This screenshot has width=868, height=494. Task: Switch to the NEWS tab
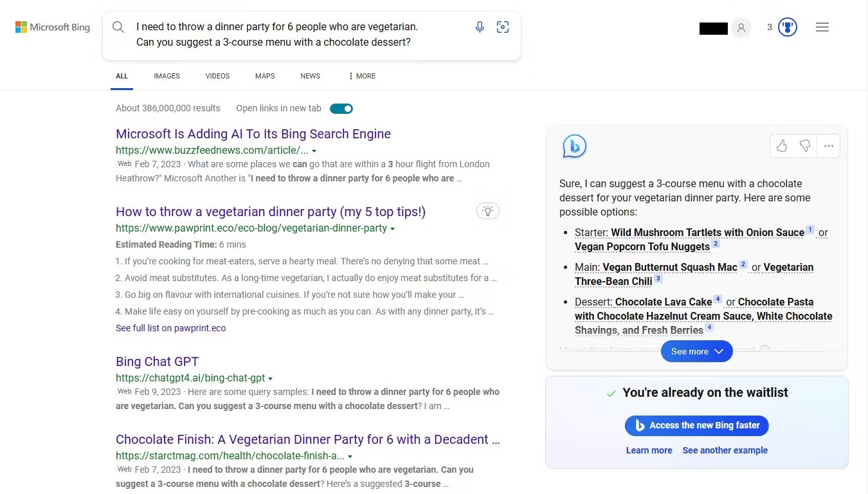click(310, 76)
